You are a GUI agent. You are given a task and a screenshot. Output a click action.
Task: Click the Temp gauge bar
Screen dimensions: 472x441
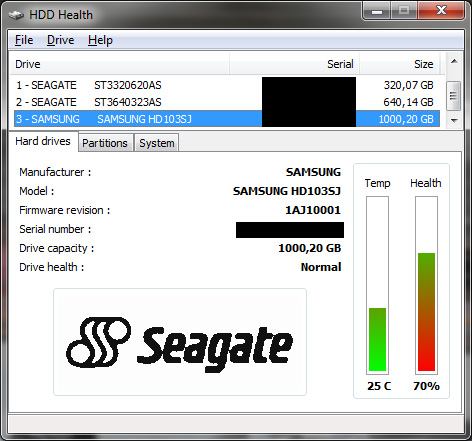coord(377,284)
